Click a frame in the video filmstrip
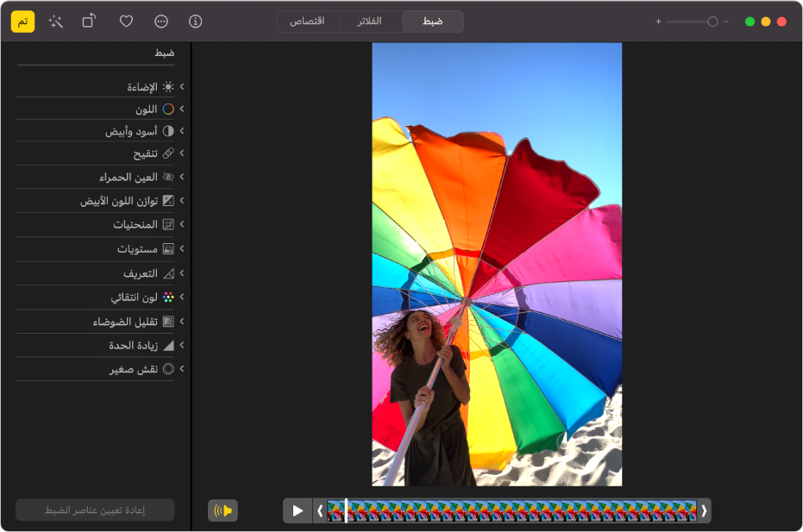The image size is (803, 532). click(518, 510)
